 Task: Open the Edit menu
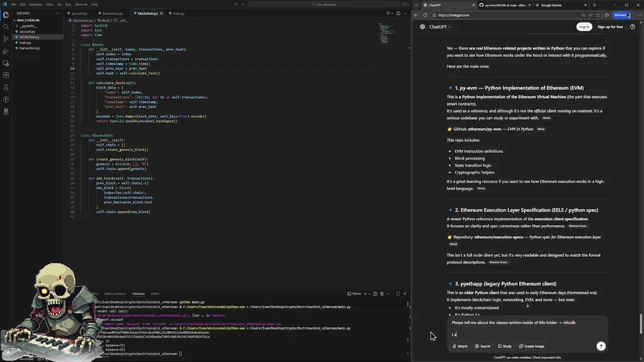coord(23,5)
